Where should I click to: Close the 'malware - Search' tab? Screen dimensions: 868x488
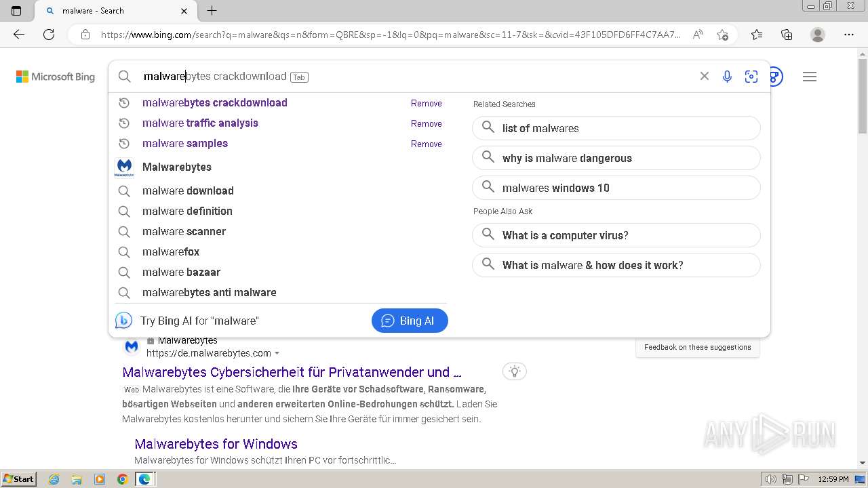pyautogui.click(x=184, y=11)
